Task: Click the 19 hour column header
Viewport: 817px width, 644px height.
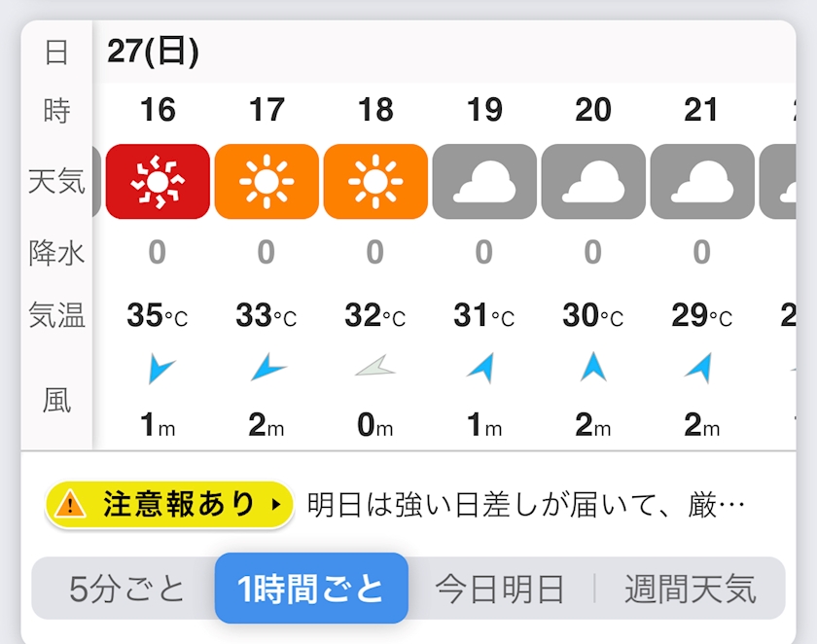Action: 484,111
